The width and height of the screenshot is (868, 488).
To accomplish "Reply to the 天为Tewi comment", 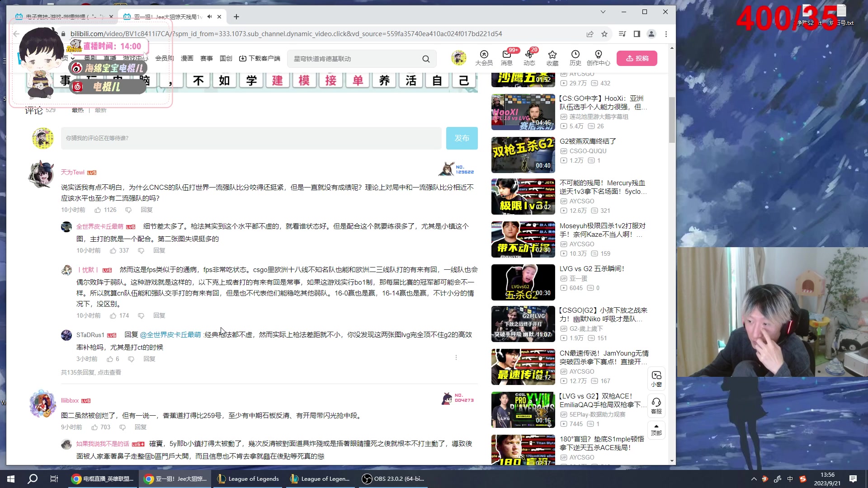I will [146, 210].
